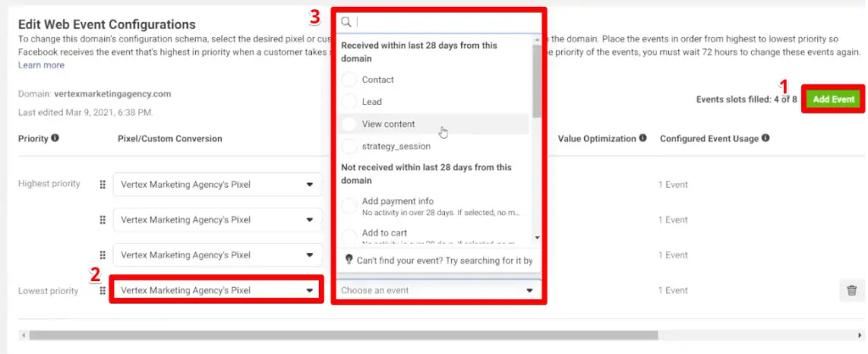This screenshot has width=868, height=354.
Task: Click the Value Optimization info icon
Action: [643, 138]
